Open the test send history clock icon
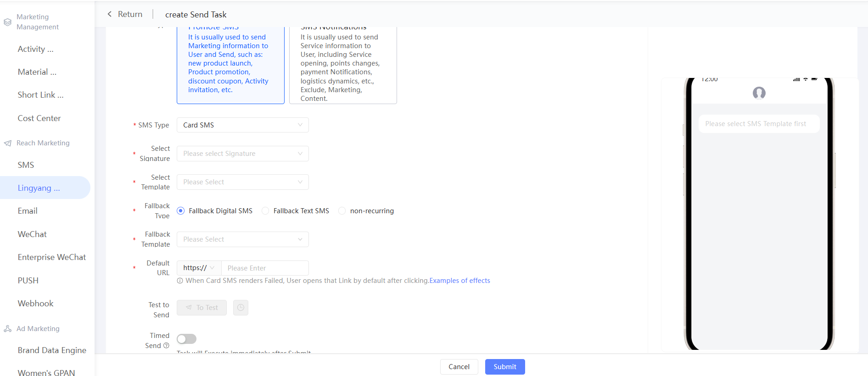The image size is (868, 376). 241,308
